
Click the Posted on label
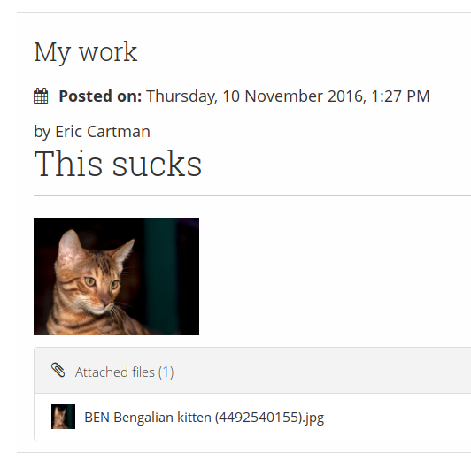pyautogui.click(x=100, y=96)
